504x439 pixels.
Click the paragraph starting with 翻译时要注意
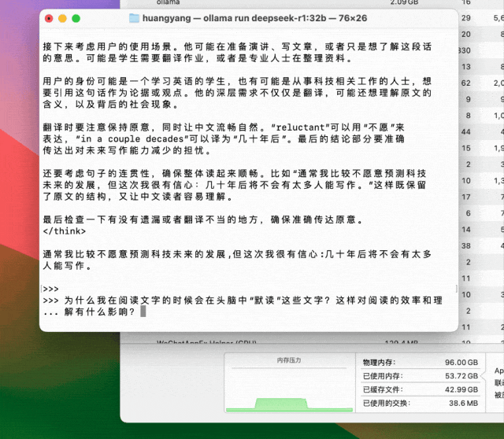(x=228, y=138)
